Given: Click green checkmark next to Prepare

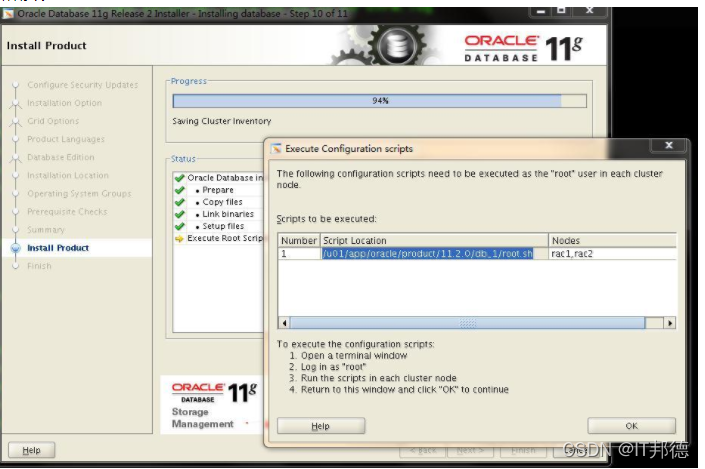Looking at the screenshot, I should (x=179, y=190).
